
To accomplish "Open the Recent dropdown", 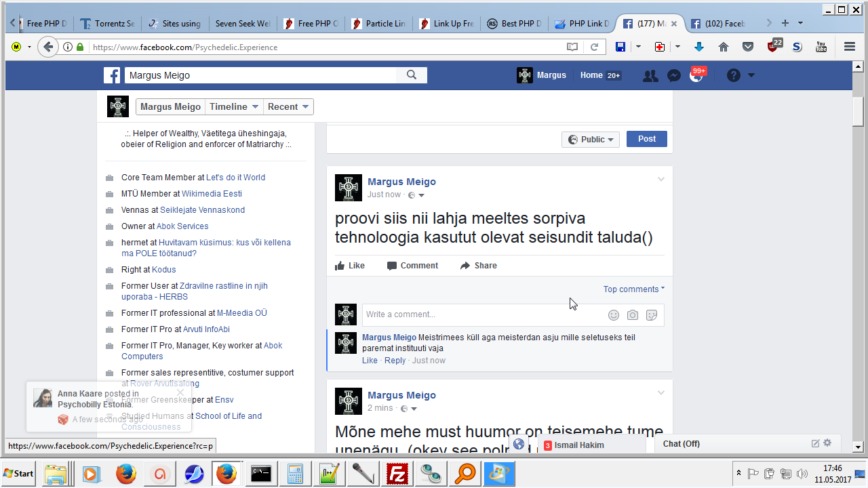I will click(x=288, y=107).
